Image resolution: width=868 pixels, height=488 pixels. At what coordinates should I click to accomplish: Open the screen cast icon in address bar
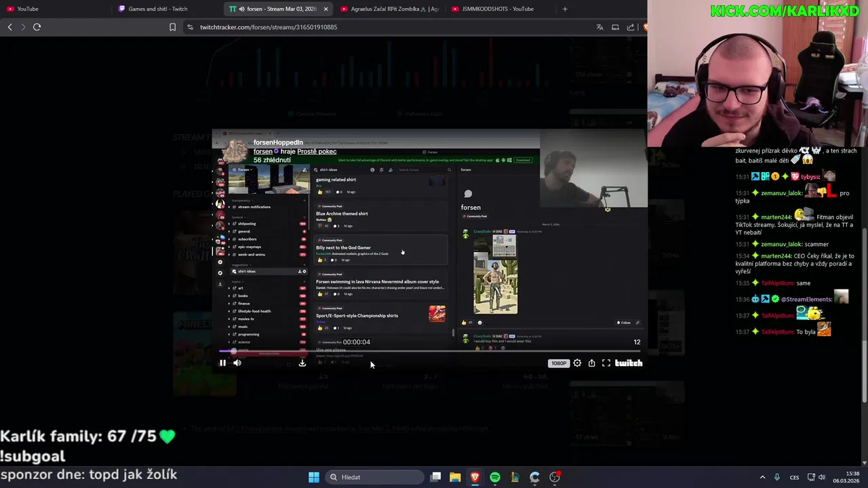[615, 27]
